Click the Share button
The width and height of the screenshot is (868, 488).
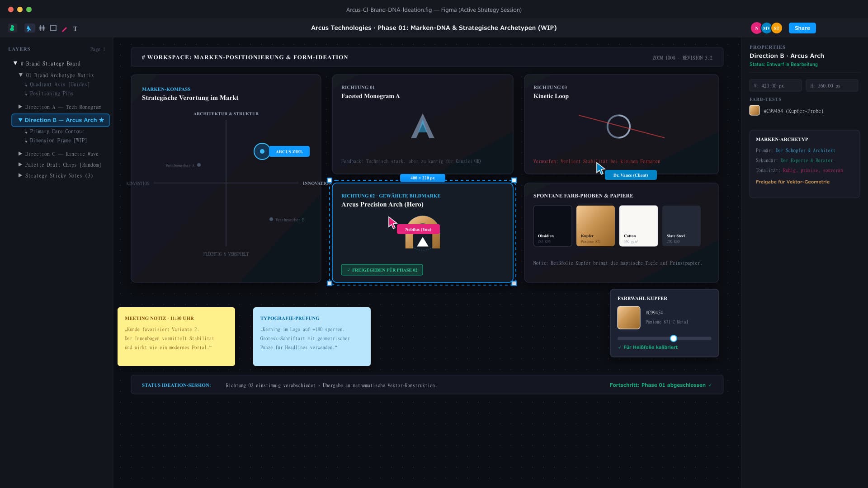click(x=802, y=28)
